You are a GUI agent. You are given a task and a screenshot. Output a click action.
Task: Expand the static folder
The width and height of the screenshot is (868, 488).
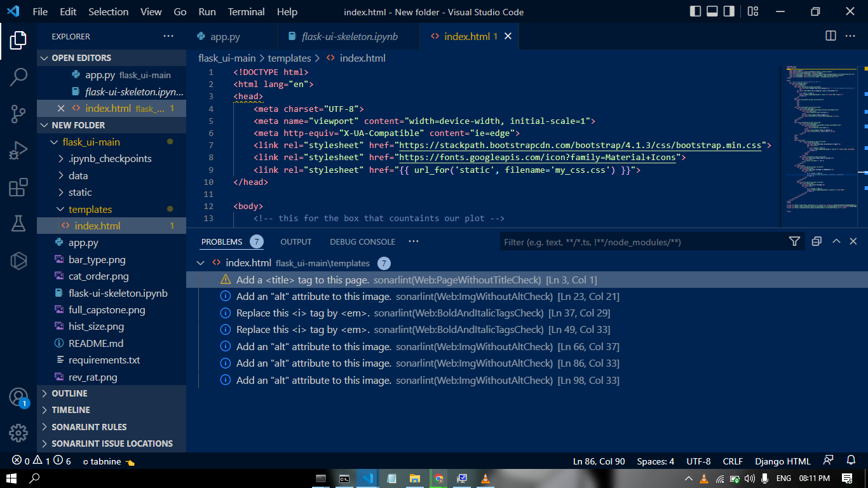[79, 192]
